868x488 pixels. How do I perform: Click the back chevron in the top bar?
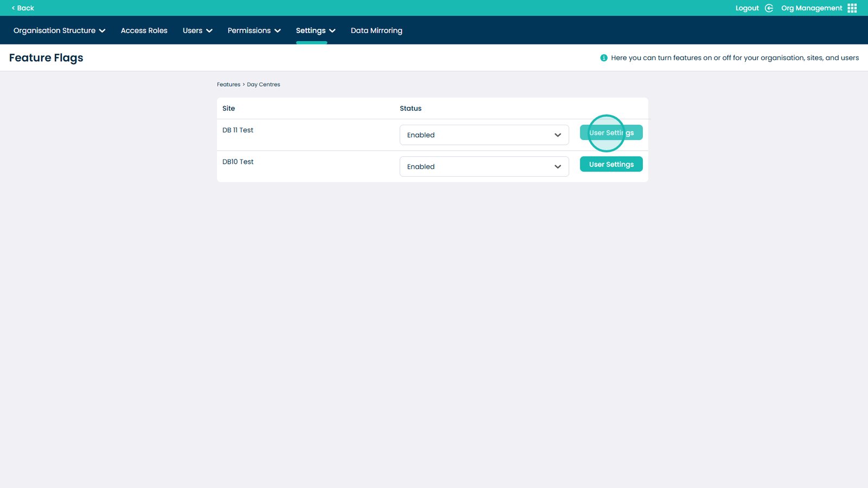[x=14, y=8]
